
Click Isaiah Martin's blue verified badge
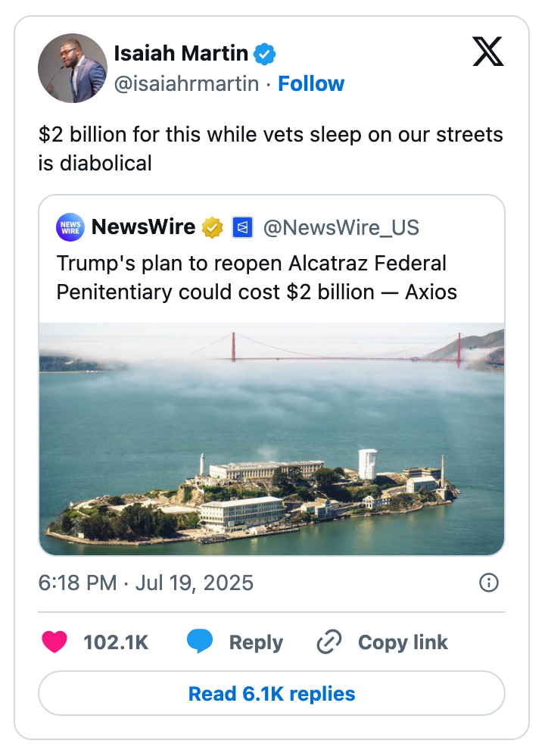point(265,54)
